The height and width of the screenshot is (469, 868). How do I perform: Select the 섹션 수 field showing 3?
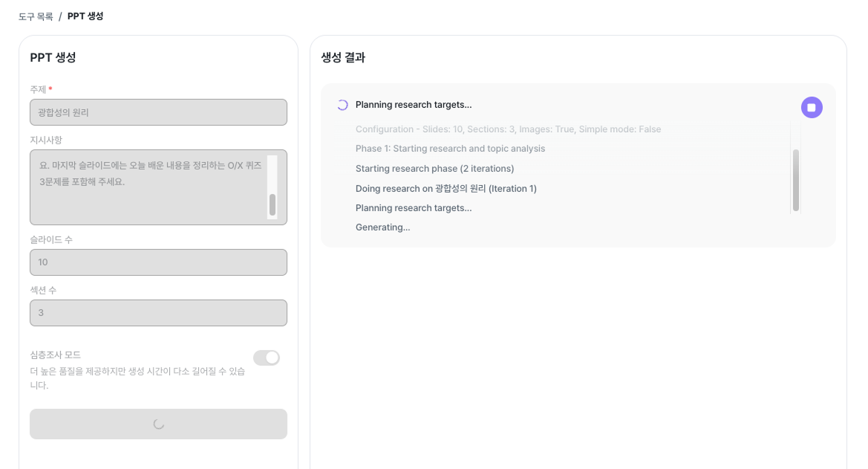[x=158, y=313]
